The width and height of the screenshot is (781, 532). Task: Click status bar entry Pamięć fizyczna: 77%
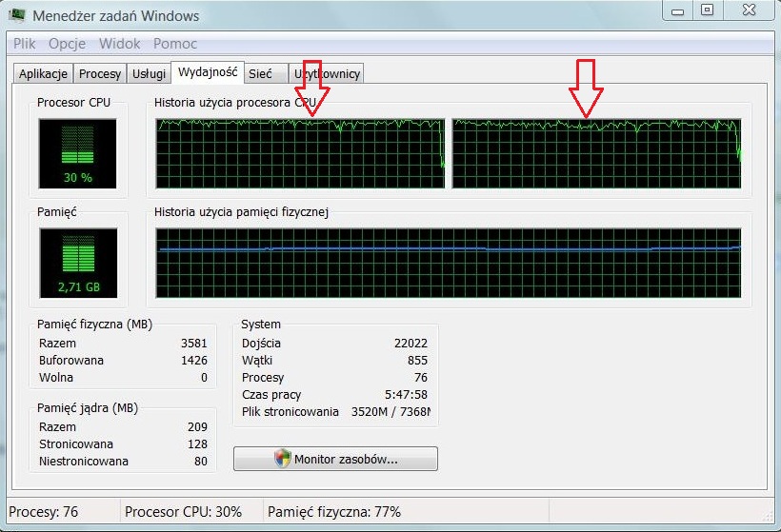[334, 512]
